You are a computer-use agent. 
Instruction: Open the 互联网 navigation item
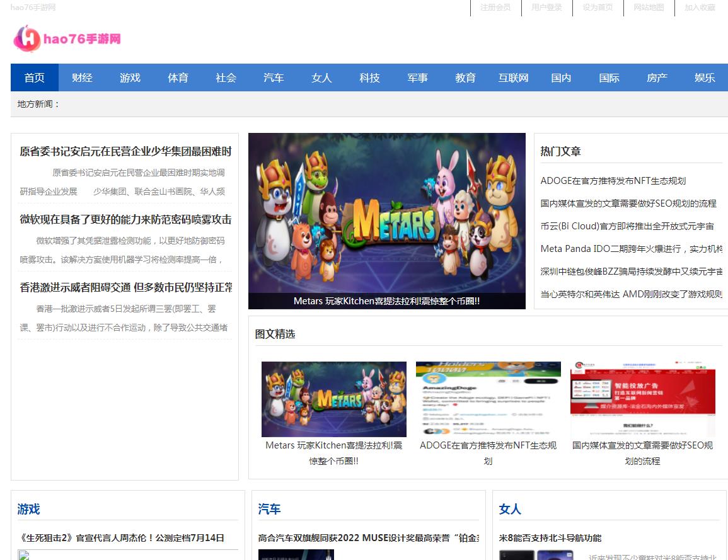tap(513, 77)
